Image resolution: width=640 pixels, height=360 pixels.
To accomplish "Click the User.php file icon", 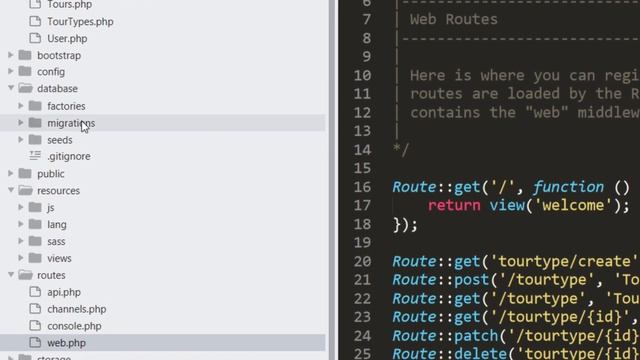I will click(x=35, y=38).
